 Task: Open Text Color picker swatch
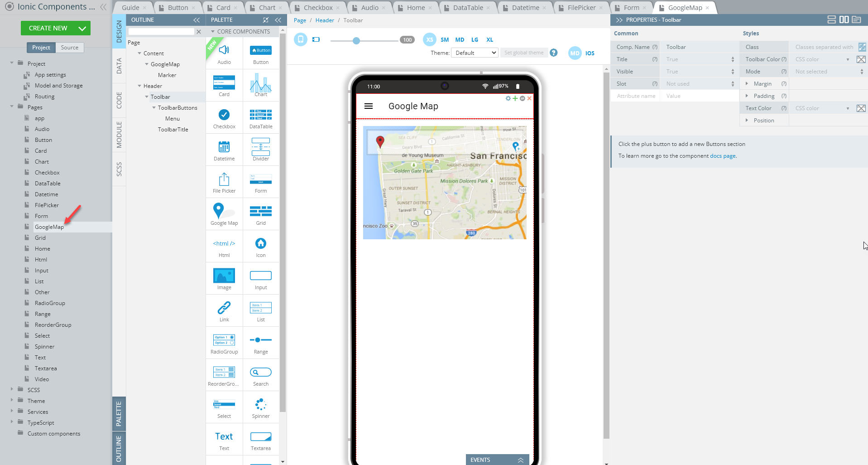861,108
